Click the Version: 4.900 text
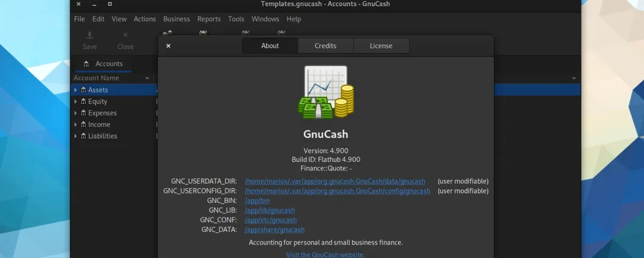The height and width of the screenshot is (258, 644). [326, 151]
